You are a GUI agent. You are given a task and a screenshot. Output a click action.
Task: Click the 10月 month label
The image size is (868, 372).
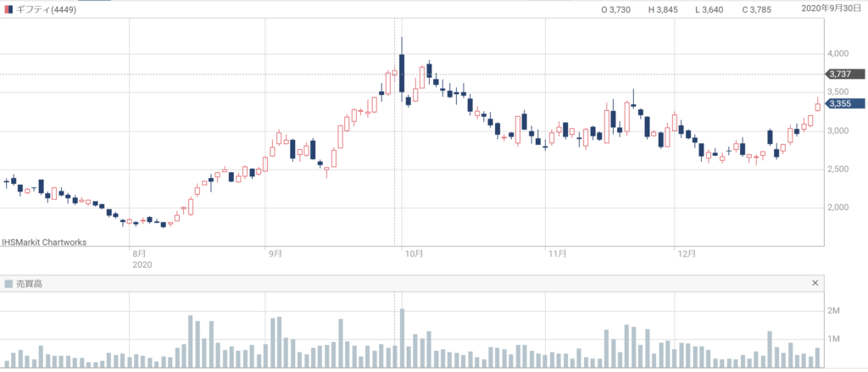click(x=414, y=253)
